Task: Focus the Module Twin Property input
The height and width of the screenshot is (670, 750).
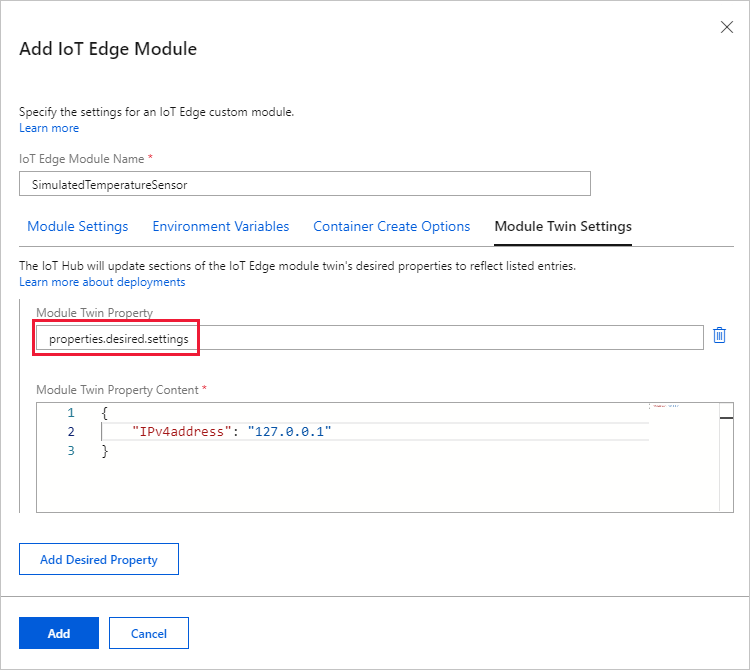Action: click(x=370, y=338)
